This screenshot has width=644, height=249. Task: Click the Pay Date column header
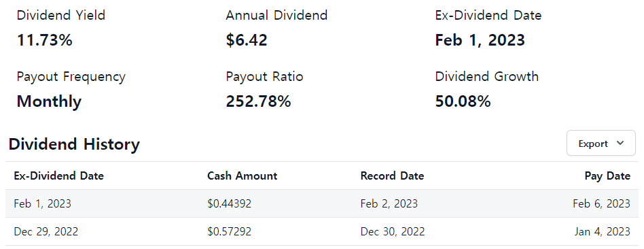pyautogui.click(x=607, y=176)
